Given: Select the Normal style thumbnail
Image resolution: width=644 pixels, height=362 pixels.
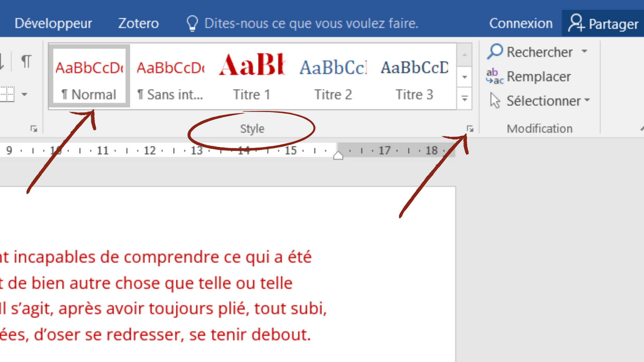Looking at the screenshot, I should pos(89,76).
